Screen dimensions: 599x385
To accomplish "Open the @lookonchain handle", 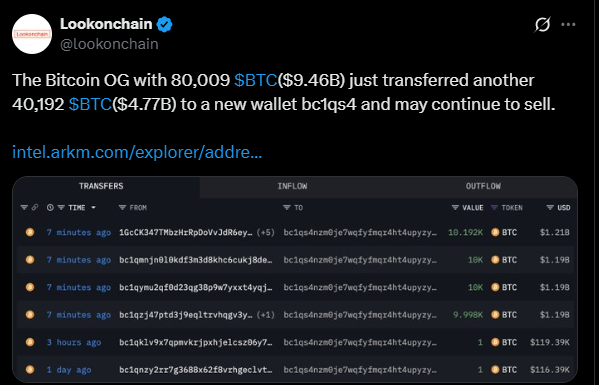I will coord(109,44).
